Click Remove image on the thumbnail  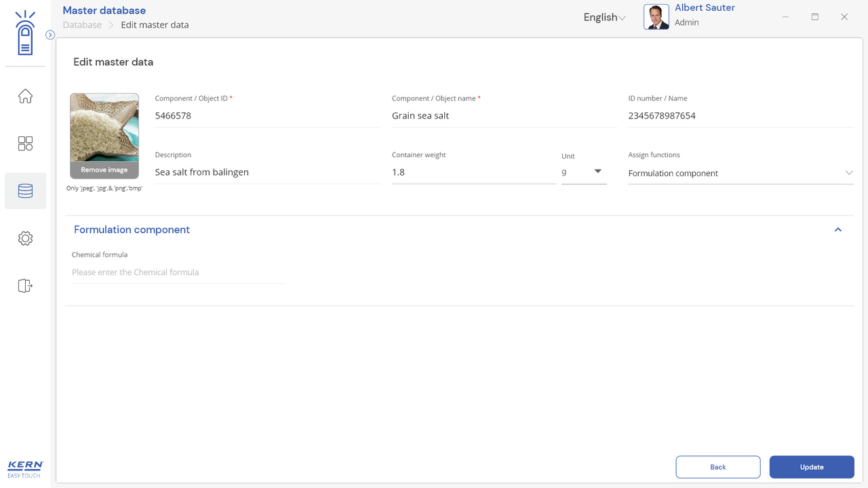[104, 170]
